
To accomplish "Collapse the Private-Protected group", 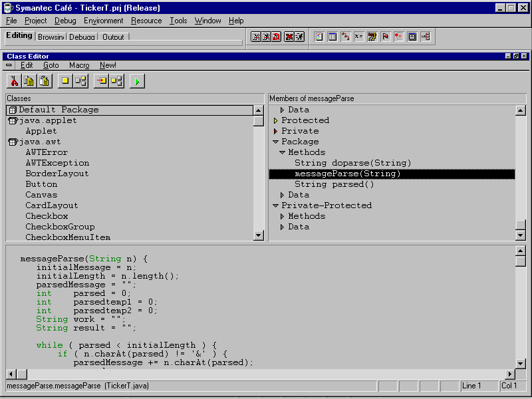I will [x=275, y=205].
